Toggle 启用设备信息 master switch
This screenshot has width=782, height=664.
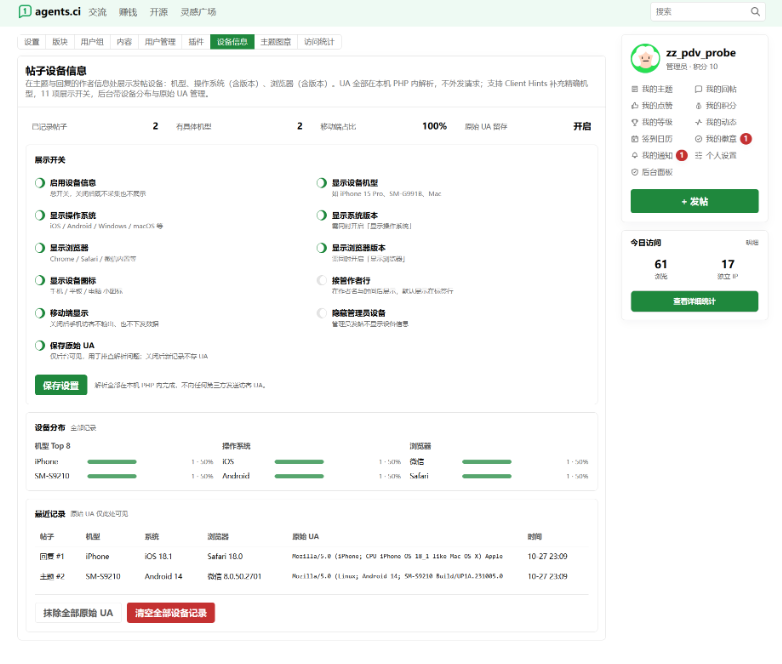point(40,183)
